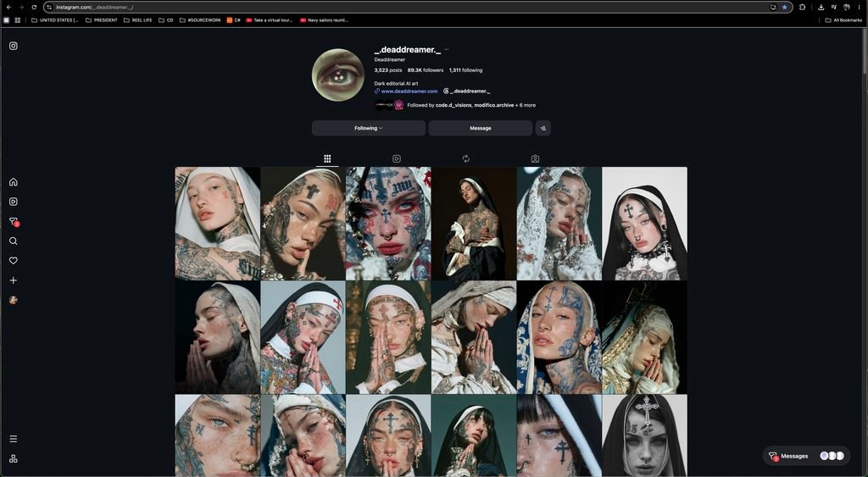Show similar accounts with add-person button

(x=543, y=128)
